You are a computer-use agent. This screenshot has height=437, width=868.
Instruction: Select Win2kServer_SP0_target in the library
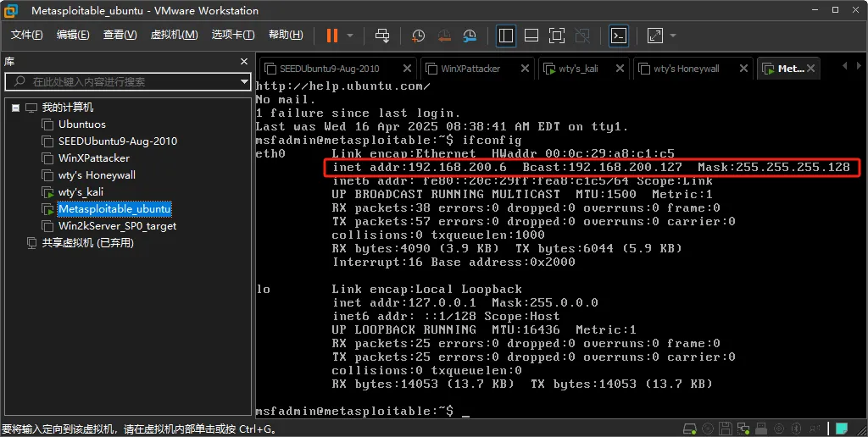(x=117, y=226)
